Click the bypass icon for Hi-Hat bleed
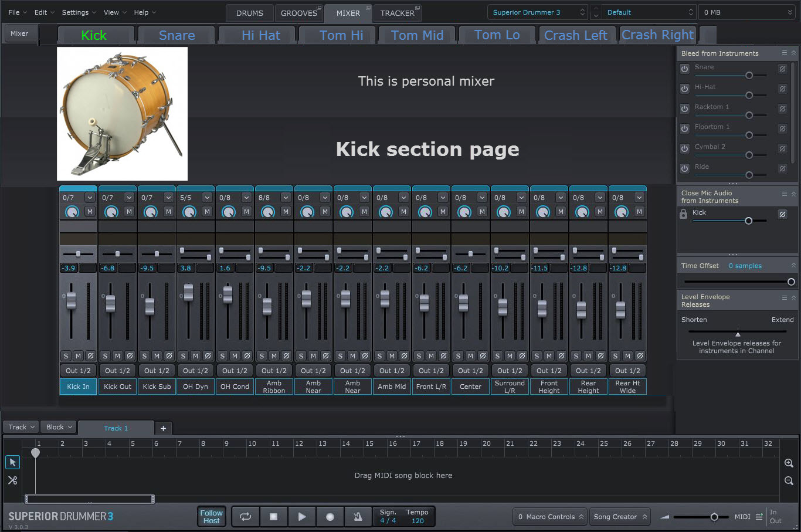This screenshot has height=532, width=801. point(782,89)
